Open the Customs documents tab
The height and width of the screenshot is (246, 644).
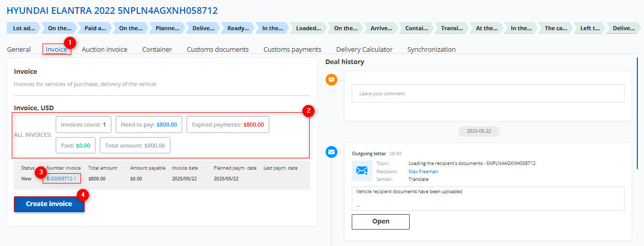coord(218,50)
